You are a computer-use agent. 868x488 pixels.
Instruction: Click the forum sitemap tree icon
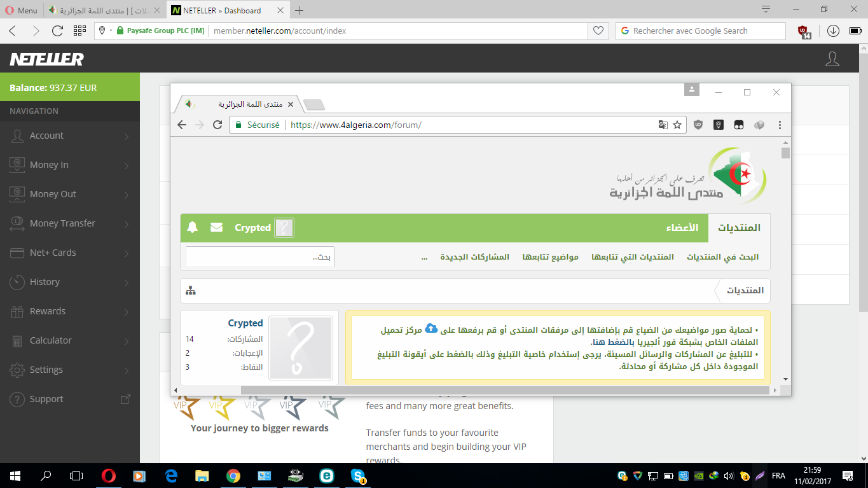[191, 291]
